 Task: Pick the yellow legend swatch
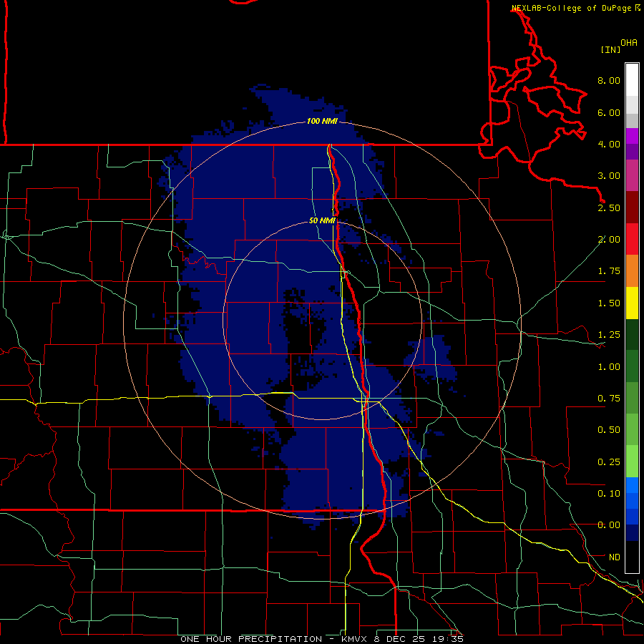coord(632,303)
